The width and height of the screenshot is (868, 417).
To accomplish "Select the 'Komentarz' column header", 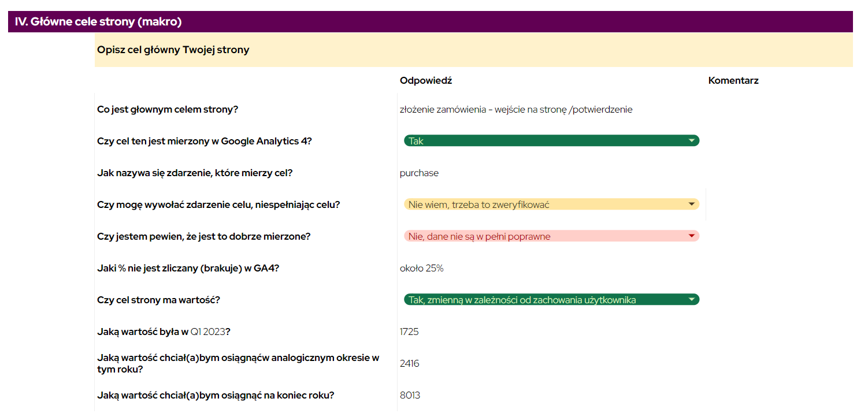I will (x=733, y=81).
